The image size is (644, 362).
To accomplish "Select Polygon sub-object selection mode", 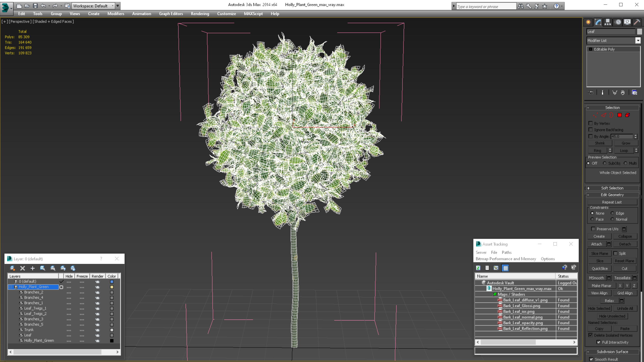I will coord(619,115).
